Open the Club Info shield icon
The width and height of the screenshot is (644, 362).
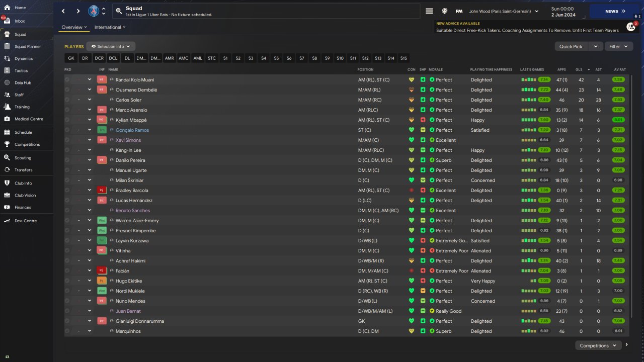(7, 183)
